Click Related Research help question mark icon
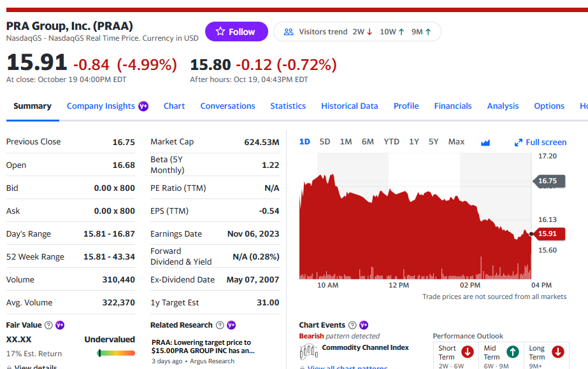 pos(220,325)
